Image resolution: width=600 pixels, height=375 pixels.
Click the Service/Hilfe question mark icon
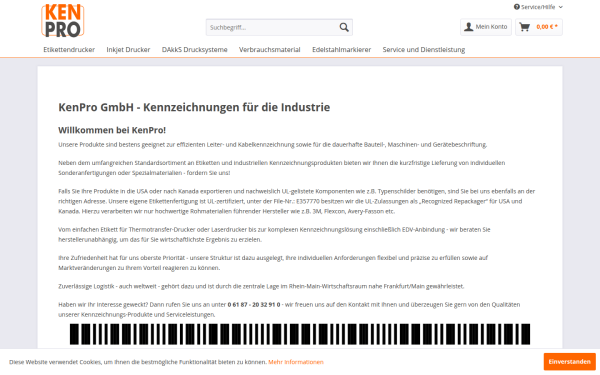click(x=517, y=7)
